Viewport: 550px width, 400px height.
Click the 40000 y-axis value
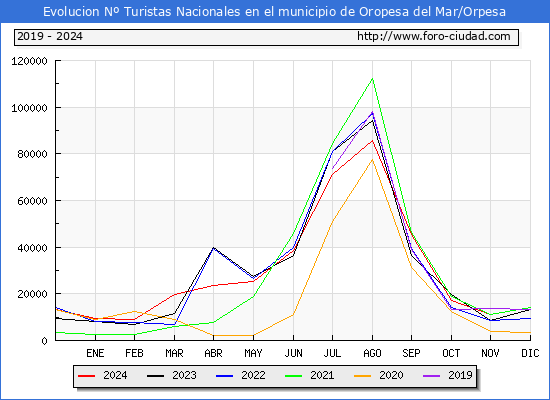[x=32, y=248]
